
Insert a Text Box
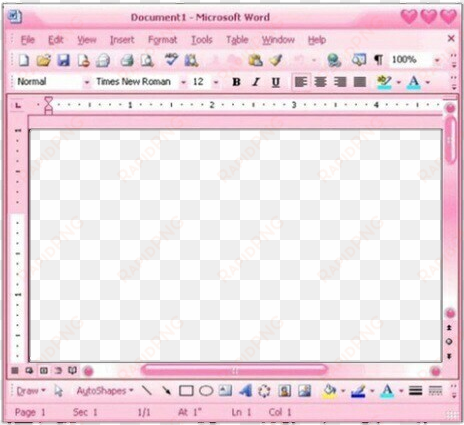pos(225,390)
